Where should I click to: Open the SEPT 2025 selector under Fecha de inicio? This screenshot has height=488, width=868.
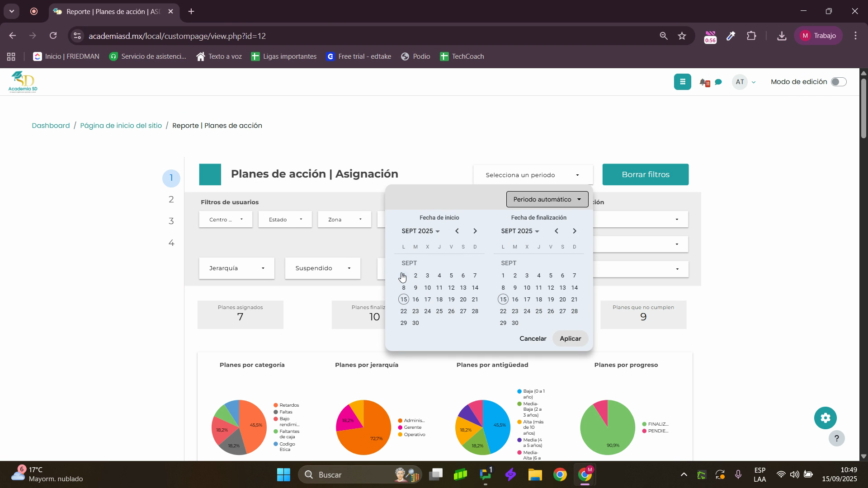pos(420,231)
